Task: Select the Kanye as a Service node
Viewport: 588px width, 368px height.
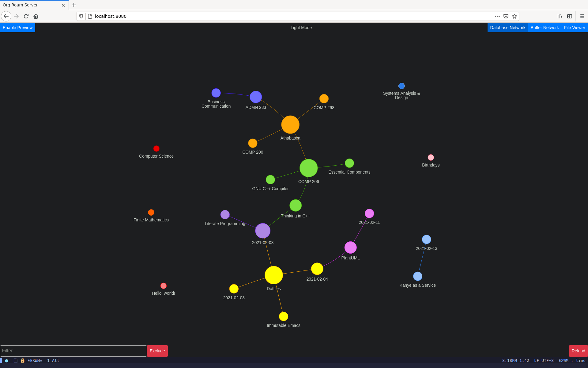Action: pyautogui.click(x=417, y=276)
